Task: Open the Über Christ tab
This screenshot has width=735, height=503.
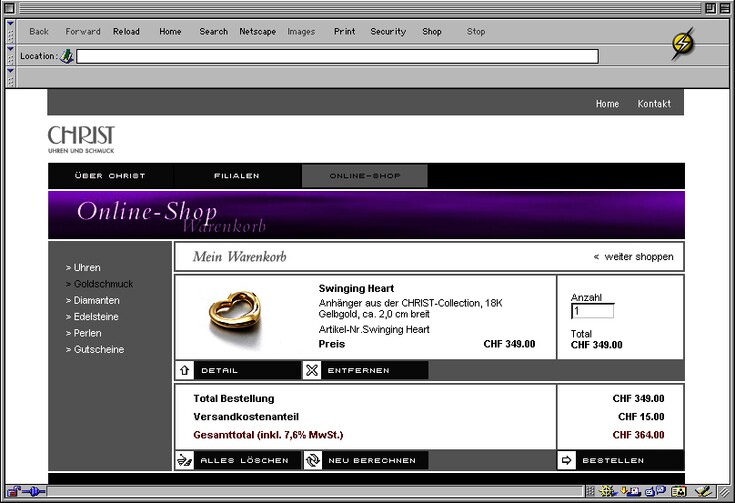Action: coord(110,176)
